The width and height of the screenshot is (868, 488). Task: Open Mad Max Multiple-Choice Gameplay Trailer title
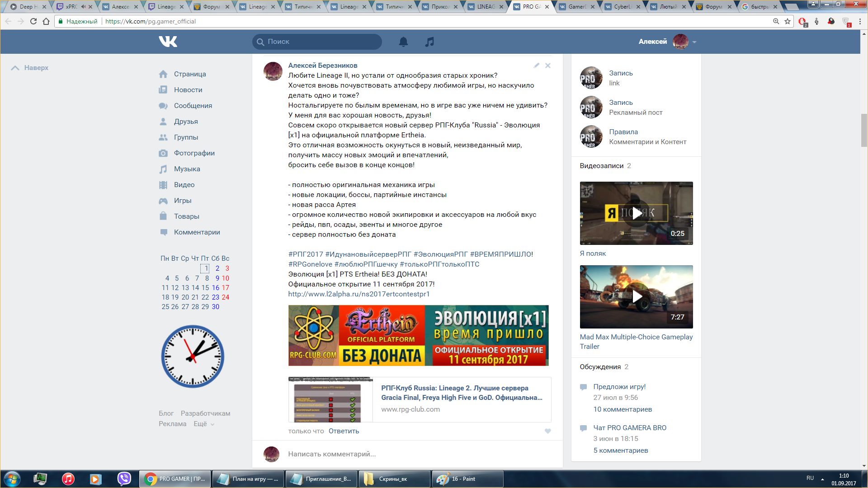(636, 342)
